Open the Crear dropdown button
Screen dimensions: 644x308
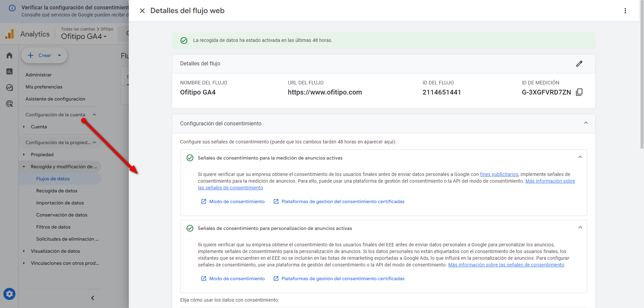point(44,55)
